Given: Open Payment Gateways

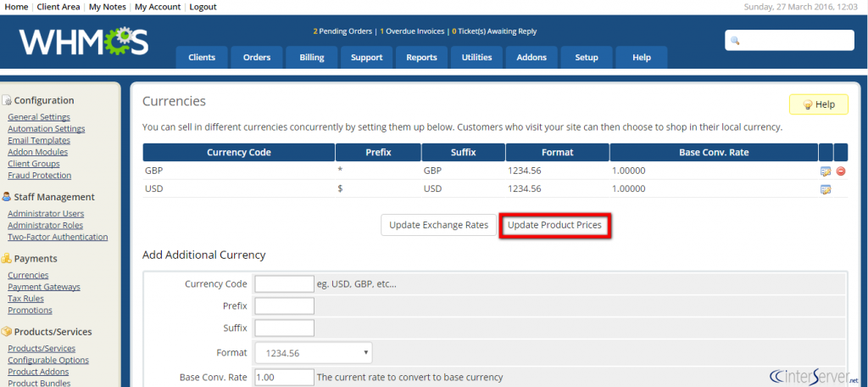Looking at the screenshot, I should coord(44,287).
